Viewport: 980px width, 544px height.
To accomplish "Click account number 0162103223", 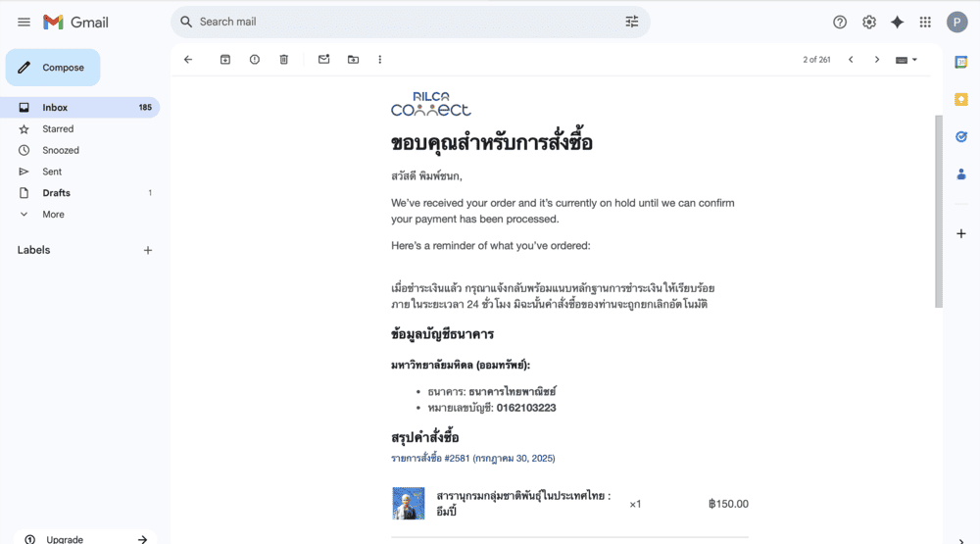I will click(x=526, y=408).
